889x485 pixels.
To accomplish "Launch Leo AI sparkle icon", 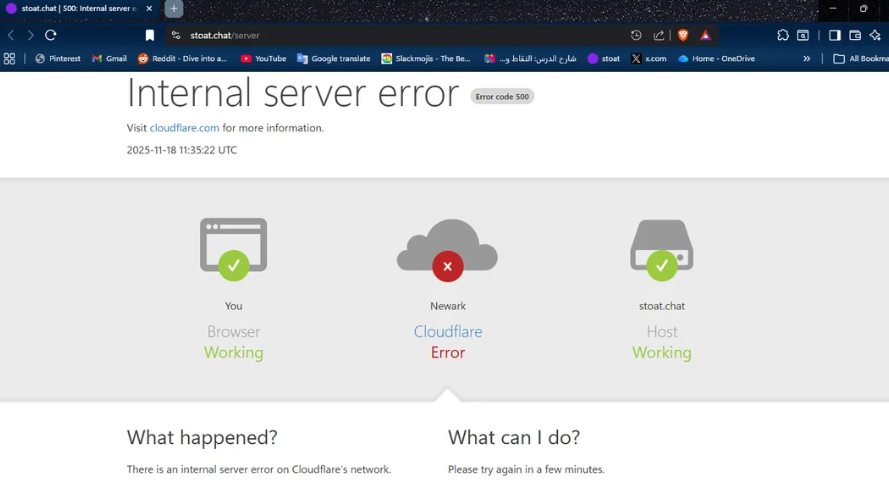I will click(875, 35).
